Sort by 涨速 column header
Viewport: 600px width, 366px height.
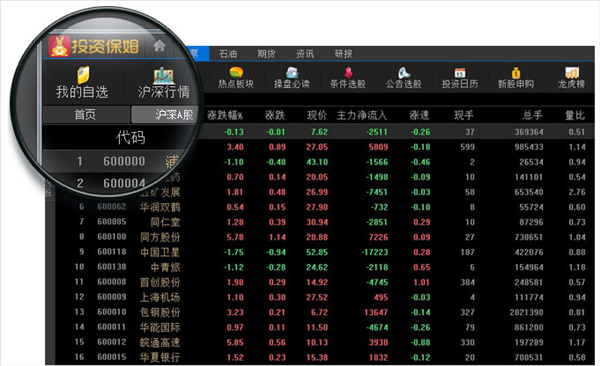[x=419, y=115]
